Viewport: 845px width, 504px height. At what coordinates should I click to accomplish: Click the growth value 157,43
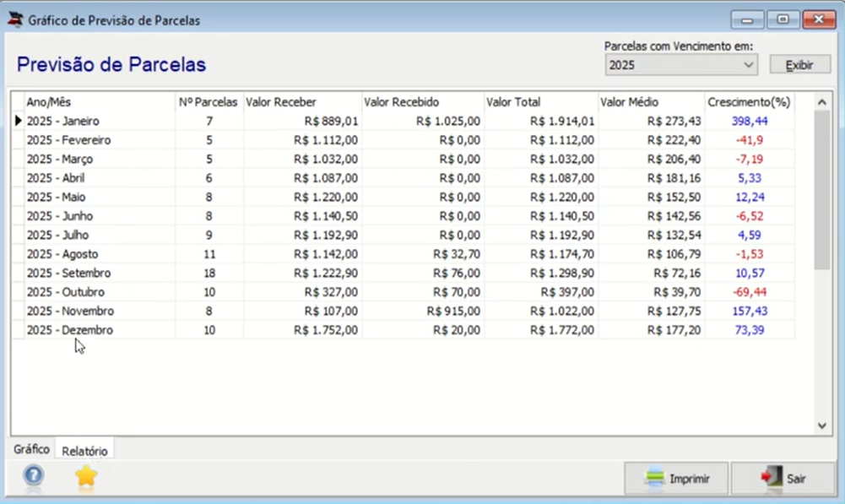point(750,311)
